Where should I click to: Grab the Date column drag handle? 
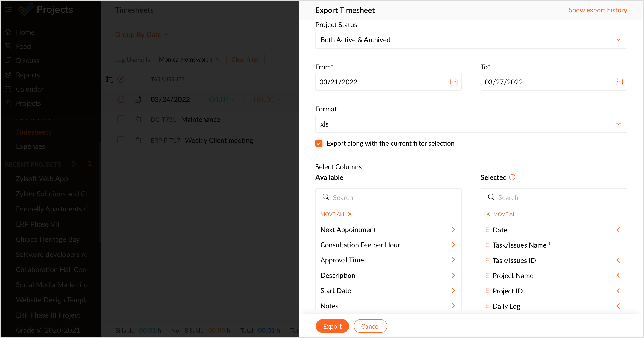(487, 230)
